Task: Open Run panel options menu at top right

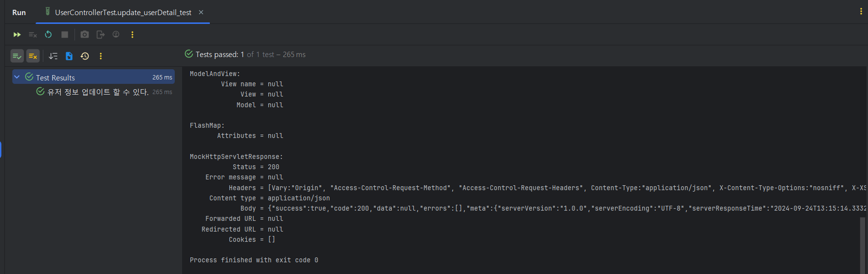Action: pos(861,12)
